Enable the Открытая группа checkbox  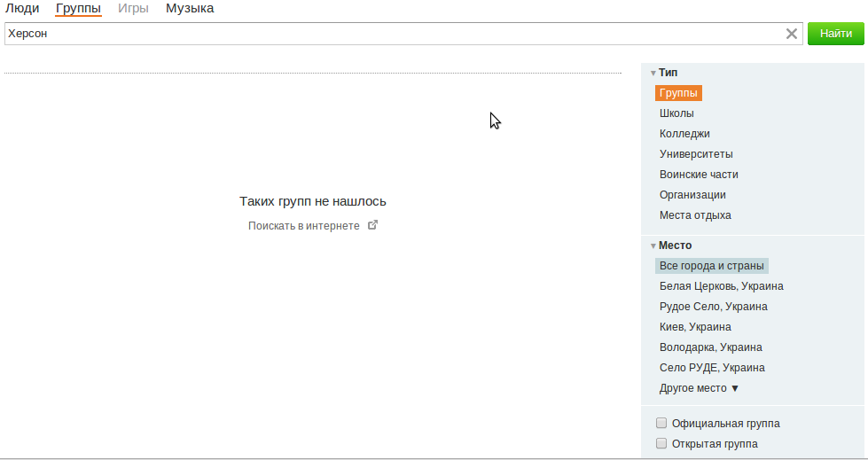(x=661, y=443)
